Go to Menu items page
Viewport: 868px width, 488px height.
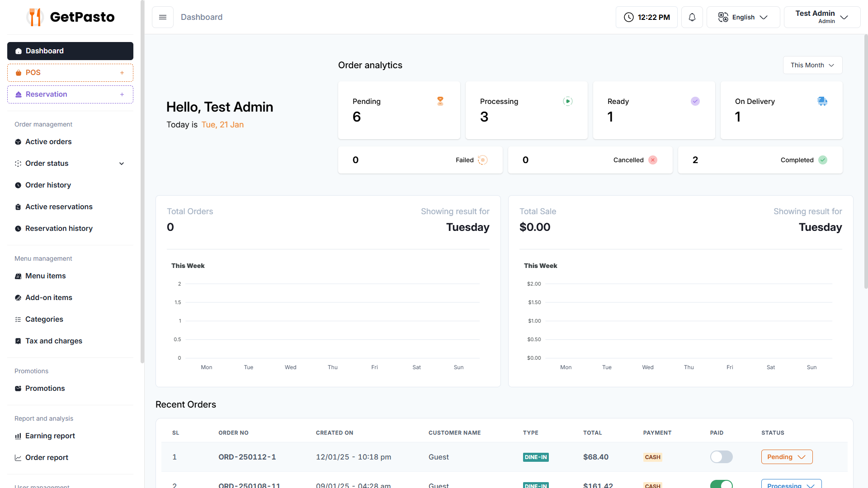click(45, 276)
